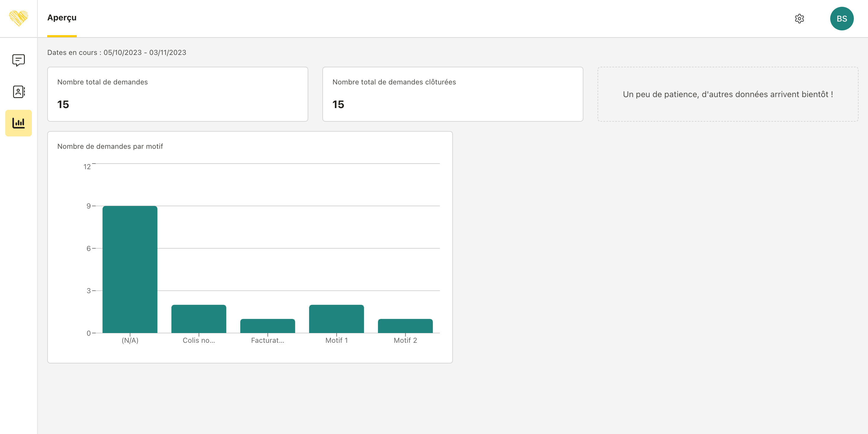The width and height of the screenshot is (868, 434).
Task: Click the (N/A) axis label
Action: coord(130,340)
